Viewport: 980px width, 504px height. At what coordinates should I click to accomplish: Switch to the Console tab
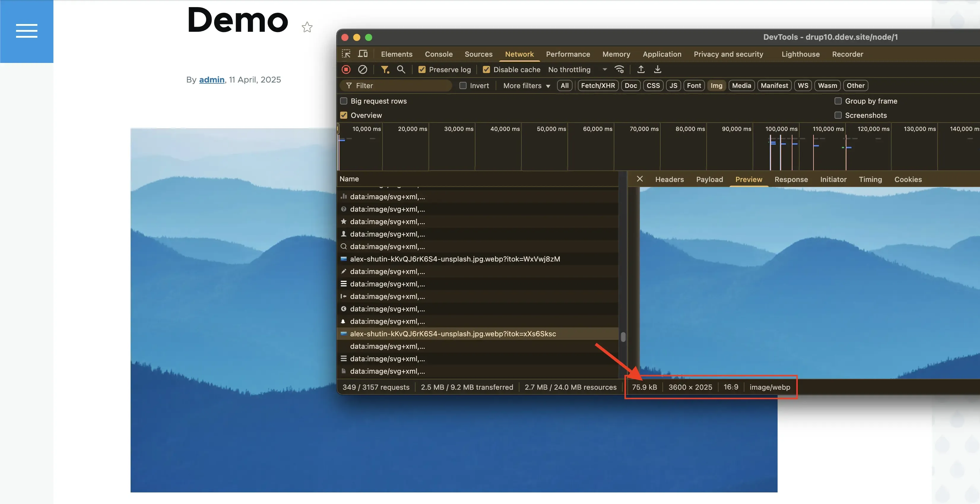coord(438,54)
